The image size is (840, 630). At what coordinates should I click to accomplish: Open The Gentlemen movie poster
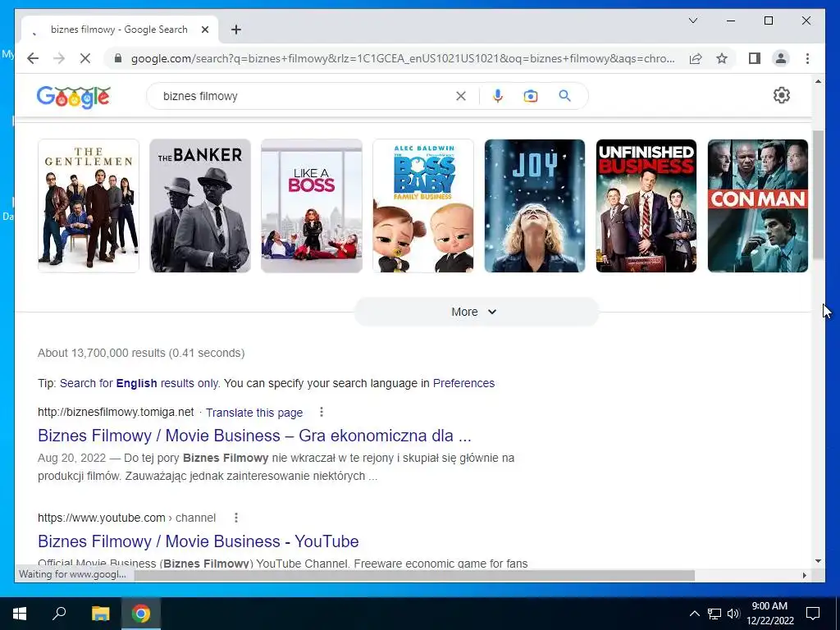point(89,206)
